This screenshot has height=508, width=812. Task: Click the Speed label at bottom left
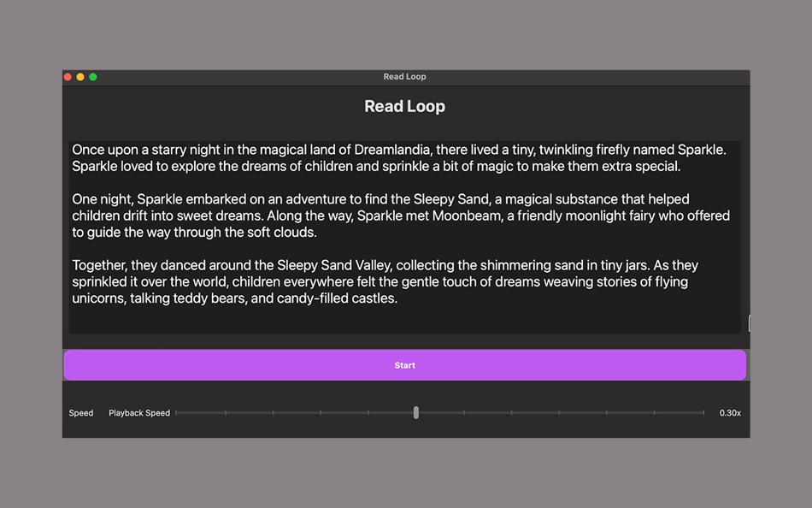[80, 412]
